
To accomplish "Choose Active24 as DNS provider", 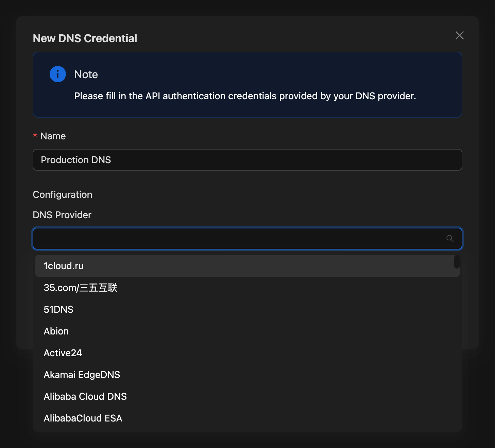I will click(247, 353).
